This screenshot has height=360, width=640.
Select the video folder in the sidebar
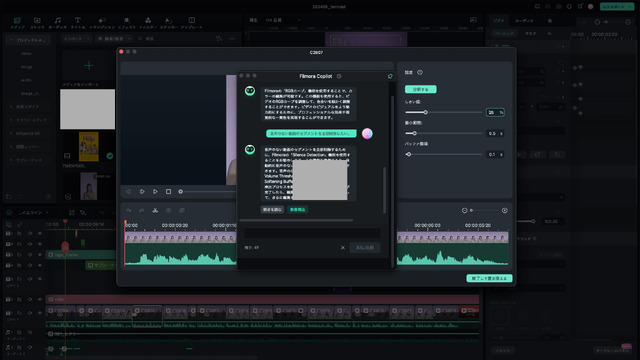click(26, 53)
